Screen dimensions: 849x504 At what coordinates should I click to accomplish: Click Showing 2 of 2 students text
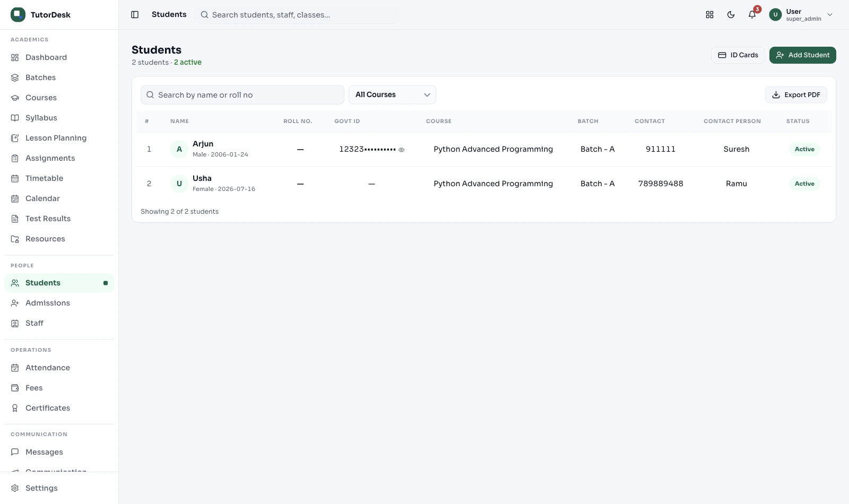click(179, 212)
